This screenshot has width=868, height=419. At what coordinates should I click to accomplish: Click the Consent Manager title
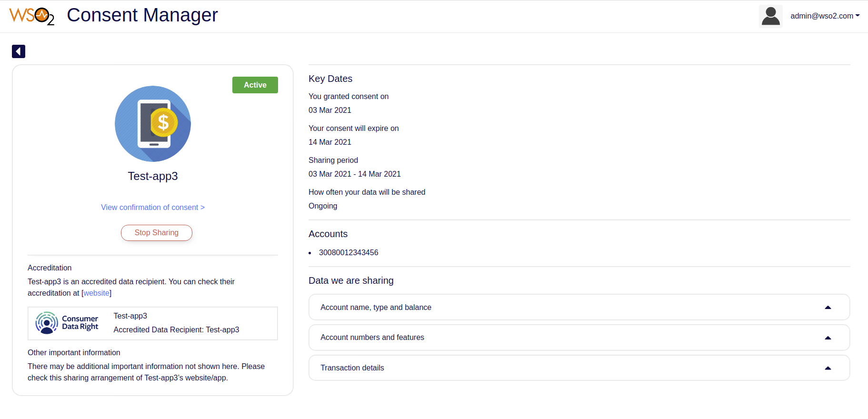tap(142, 15)
